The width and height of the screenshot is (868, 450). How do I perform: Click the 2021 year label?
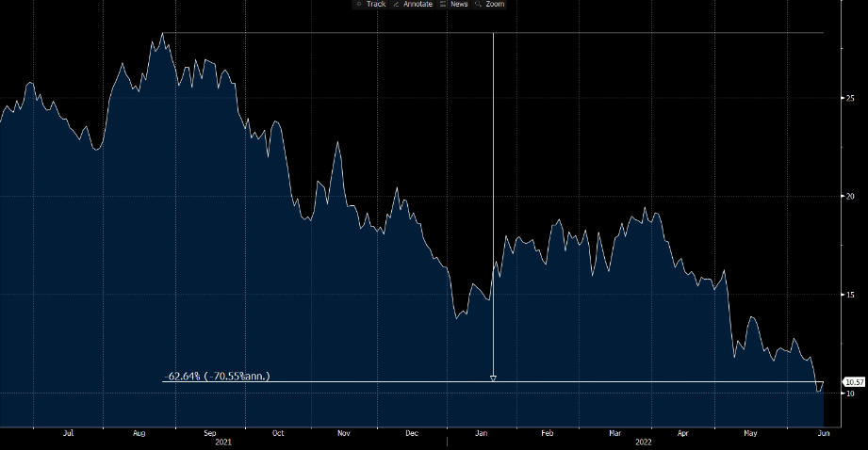pos(223,442)
